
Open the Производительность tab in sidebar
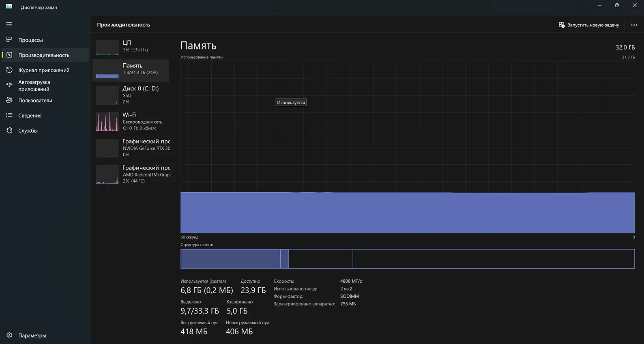44,55
